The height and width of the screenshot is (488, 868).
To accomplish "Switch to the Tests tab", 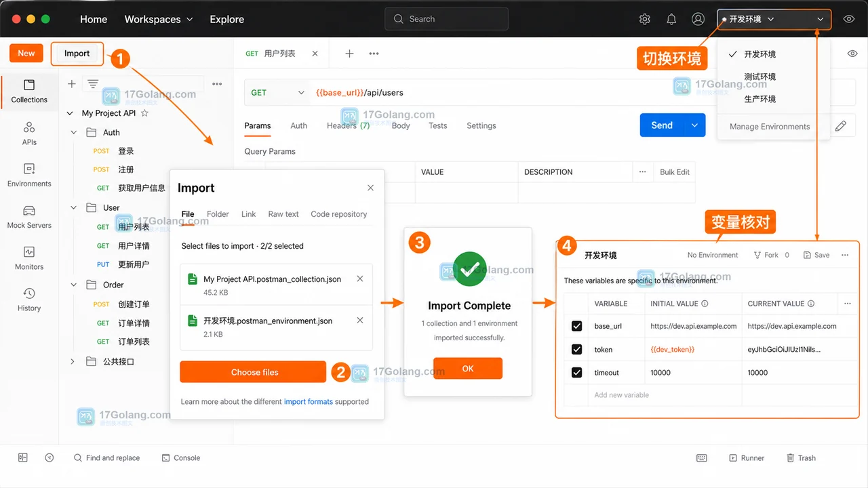I will tap(438, 125).
